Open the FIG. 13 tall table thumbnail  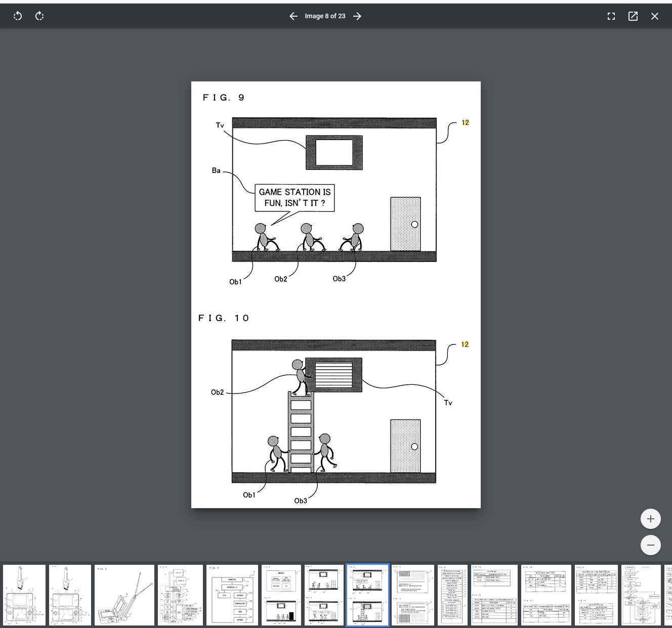click(x=452, y=595)
